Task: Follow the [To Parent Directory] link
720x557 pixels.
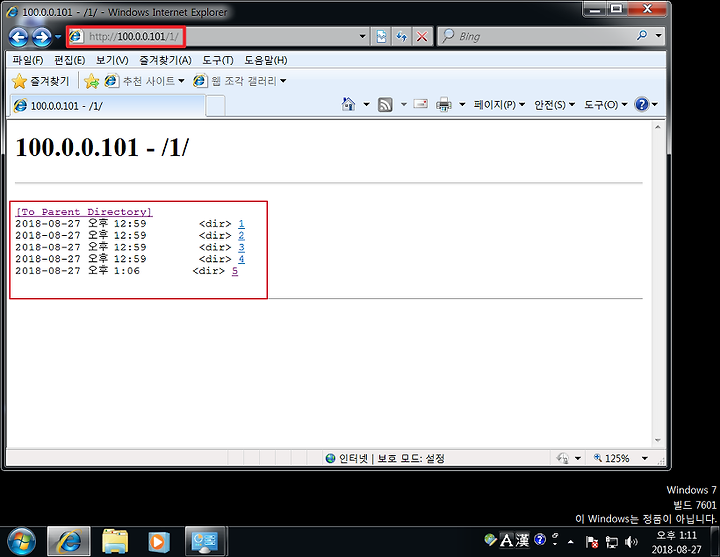Action: pyautogui.click(x=84, y=212)
